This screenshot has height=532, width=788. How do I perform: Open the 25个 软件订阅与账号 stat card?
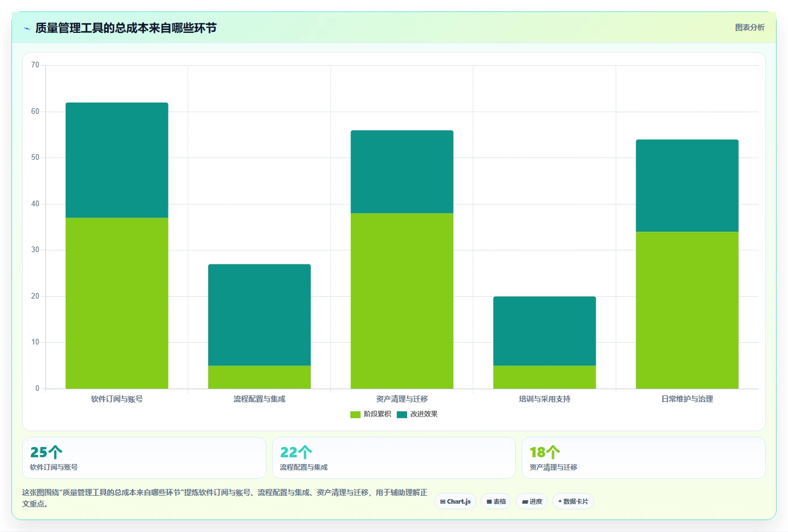144,458
